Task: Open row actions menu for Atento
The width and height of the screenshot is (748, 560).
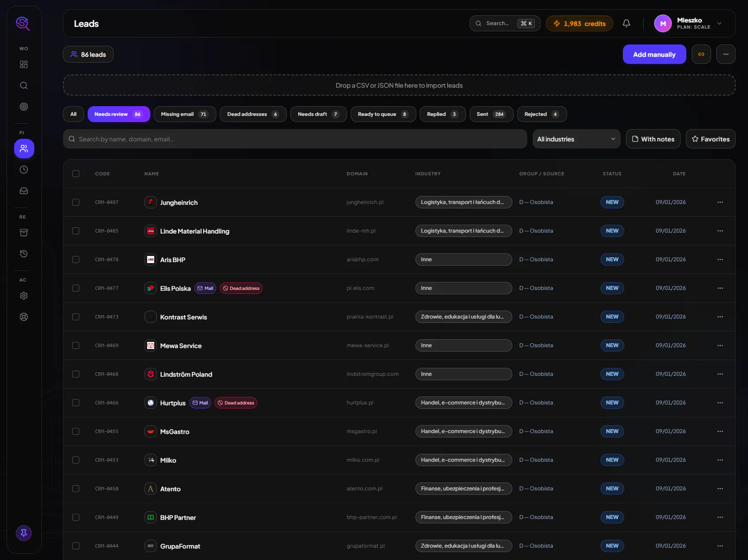Action: (x=720, y=489)
